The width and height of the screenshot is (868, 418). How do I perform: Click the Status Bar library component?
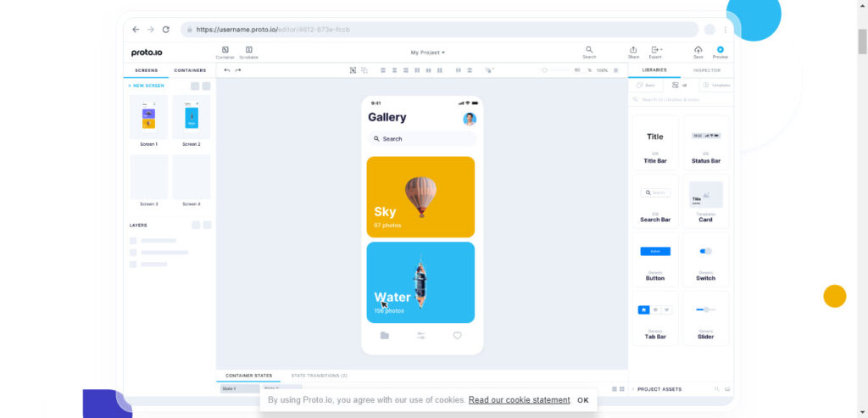[x=705, y=142]
